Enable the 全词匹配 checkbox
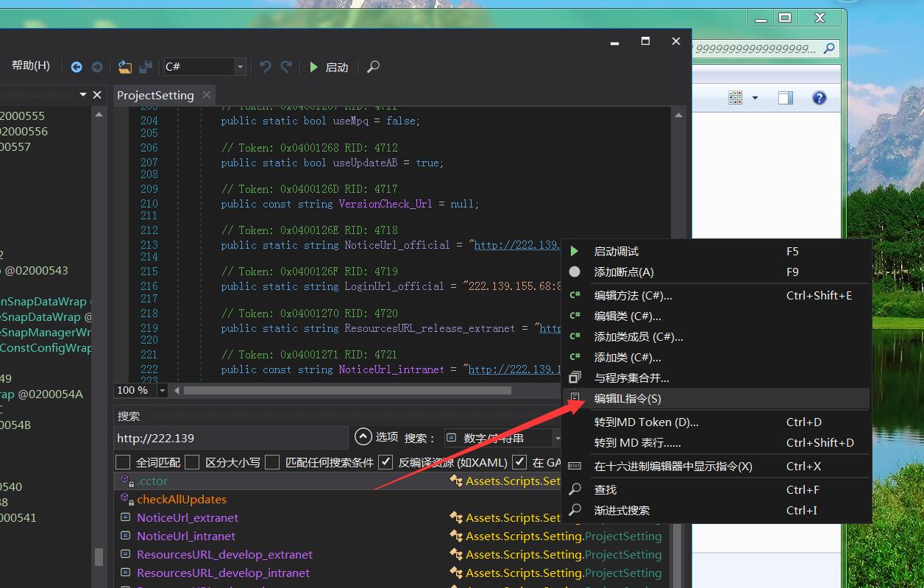This screenshot has height=588, width=924. (x=123, y=462)
